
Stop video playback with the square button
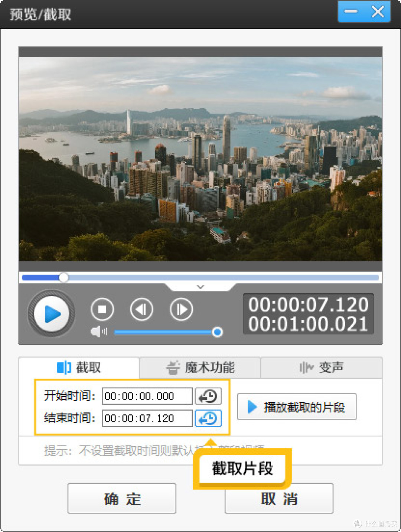coord(102,309)
